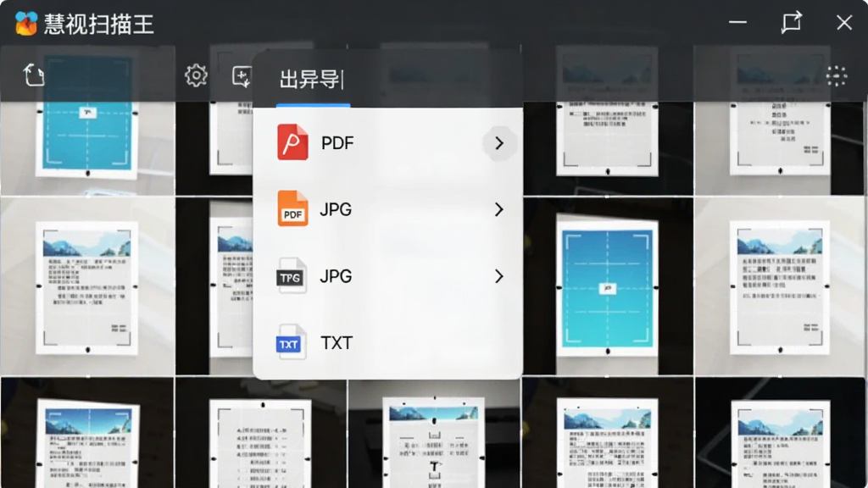Click the blue TXT file icon
Screen dimensions: 868x488
pos(291,342)
